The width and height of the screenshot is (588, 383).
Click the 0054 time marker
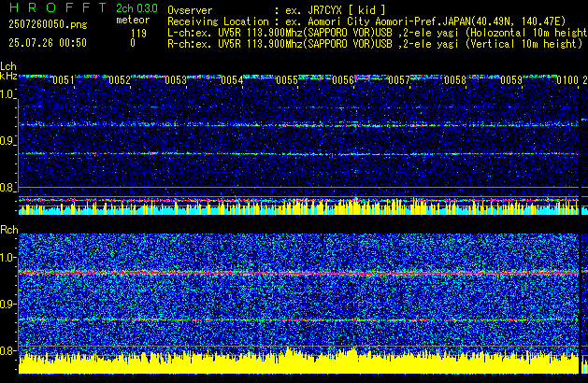coord(232,80)
